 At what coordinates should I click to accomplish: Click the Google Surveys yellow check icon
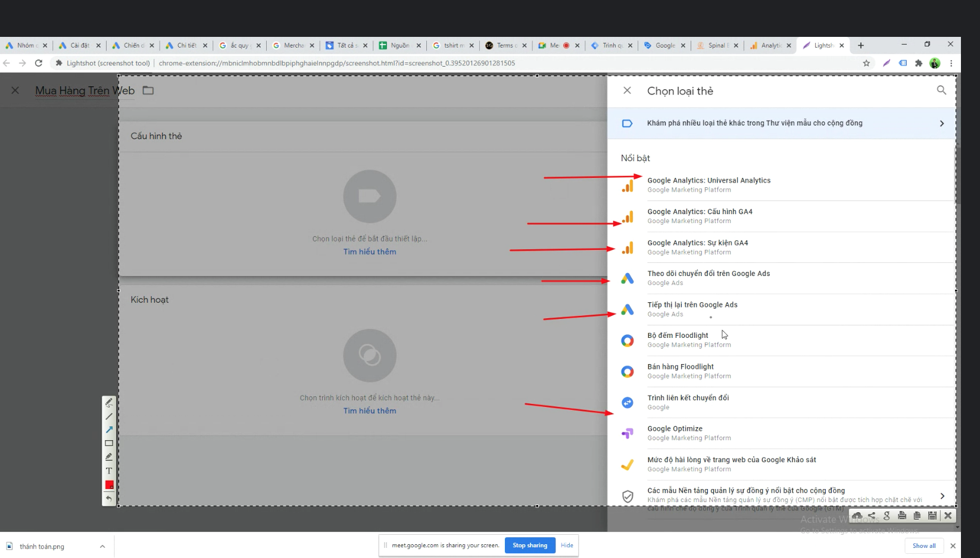(628, 465)
